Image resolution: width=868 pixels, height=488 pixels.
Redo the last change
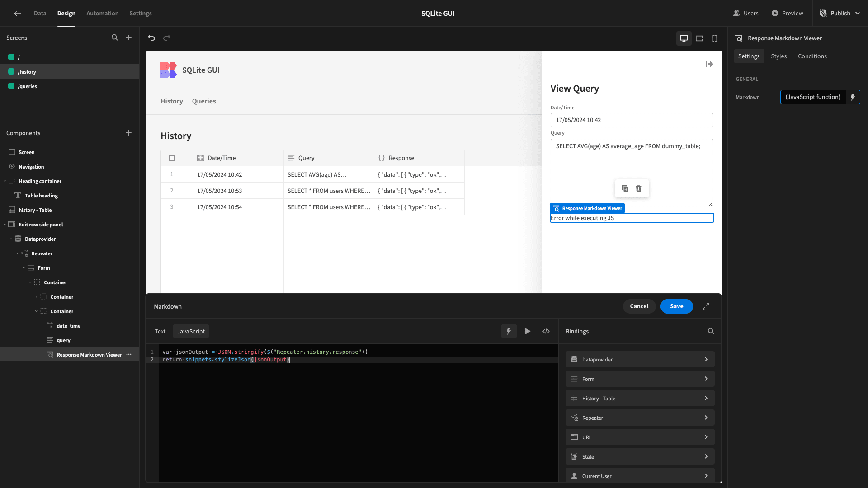pos(167,38)
